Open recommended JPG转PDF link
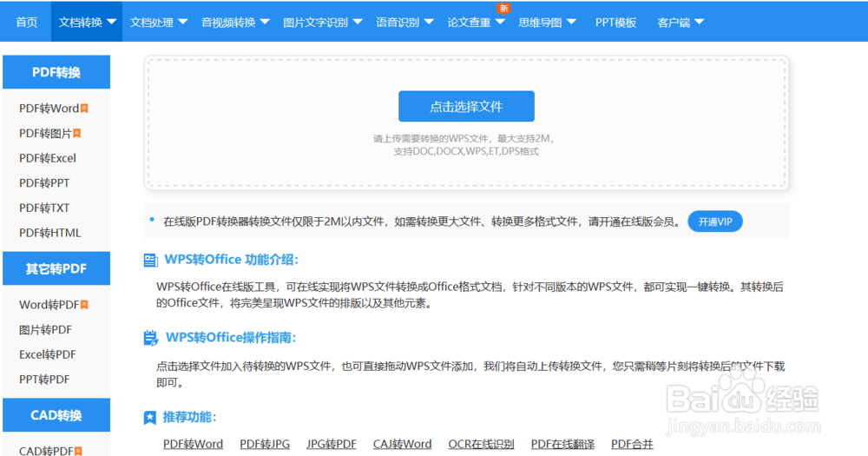The image size is (868, 456). (332, 444)
